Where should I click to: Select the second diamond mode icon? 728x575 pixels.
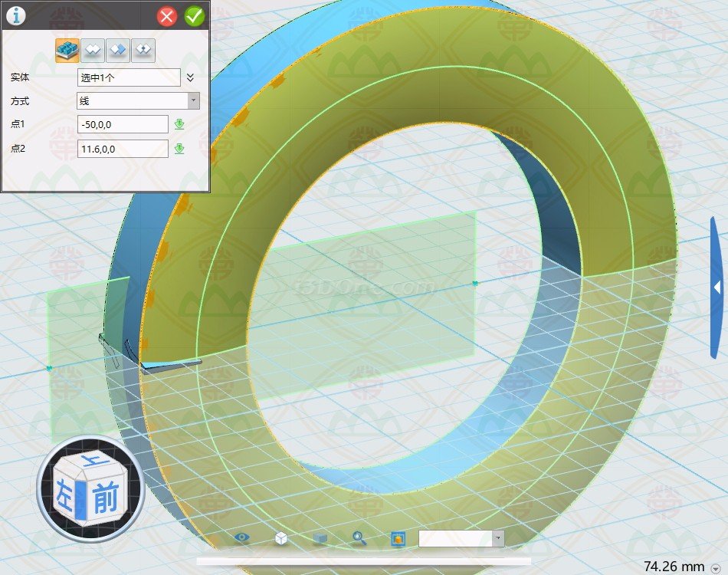tap(93, 51)
